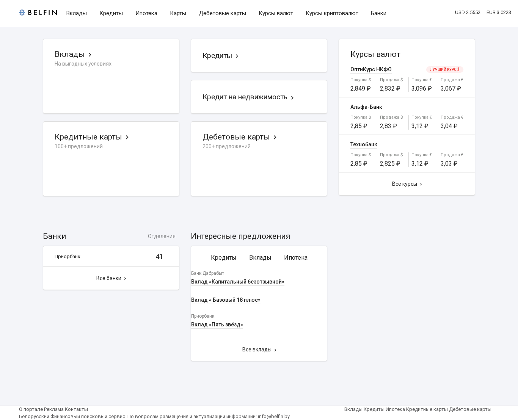The width and height of the screenshot is (518, 420).
Task: Open Контакты footer link
Action: pyautogui.click(x=76, y=409)
